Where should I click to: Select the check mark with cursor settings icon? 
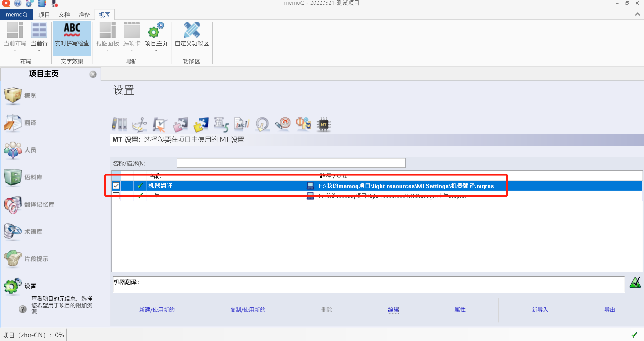160,125
